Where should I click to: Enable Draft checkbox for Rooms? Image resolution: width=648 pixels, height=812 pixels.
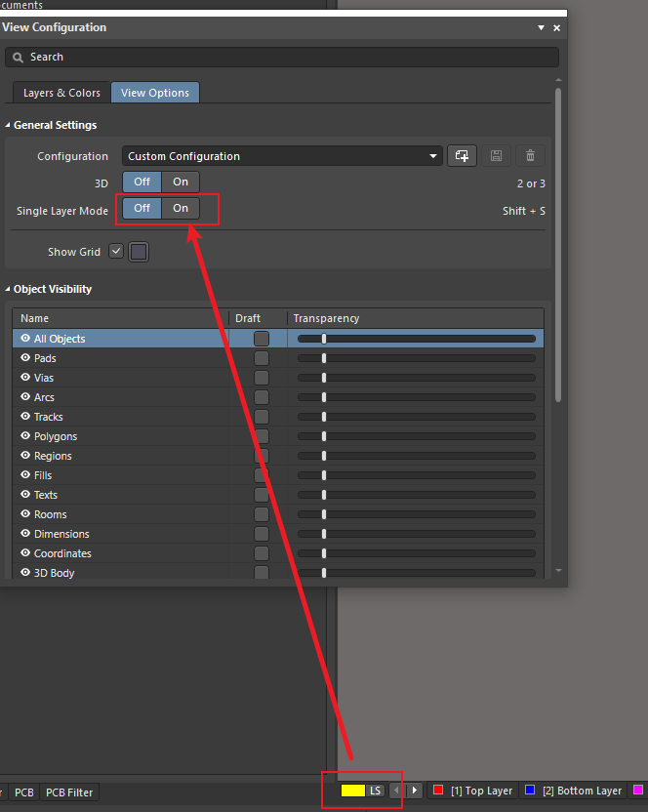pyautogui.click(x=262, y=514)
